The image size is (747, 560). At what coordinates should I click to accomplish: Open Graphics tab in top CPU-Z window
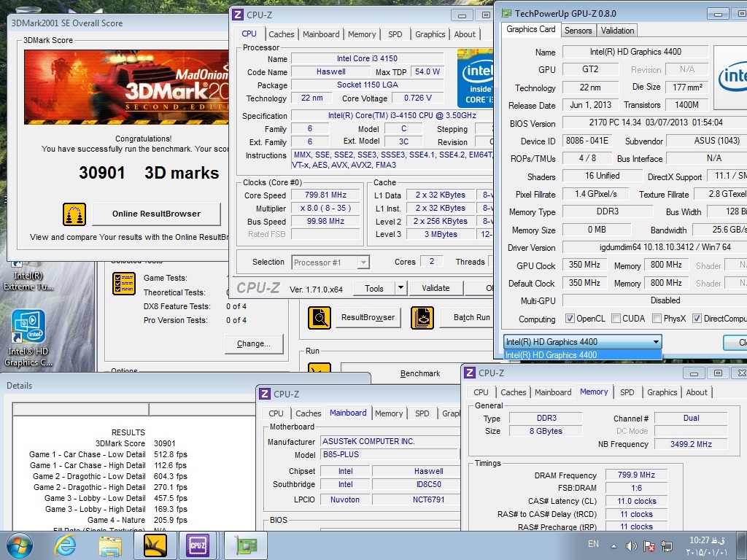(x=430, y=34)
